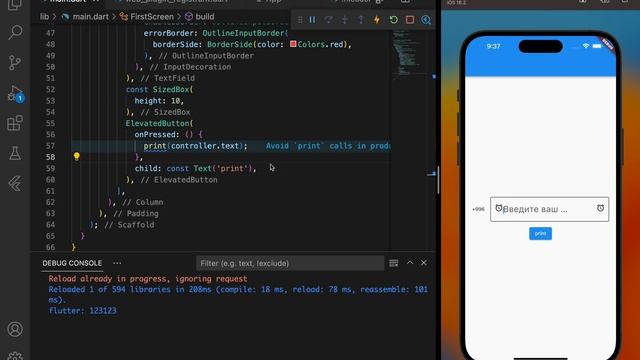Tap the alarm prefix icon in text field

click(x=498, y=208)
